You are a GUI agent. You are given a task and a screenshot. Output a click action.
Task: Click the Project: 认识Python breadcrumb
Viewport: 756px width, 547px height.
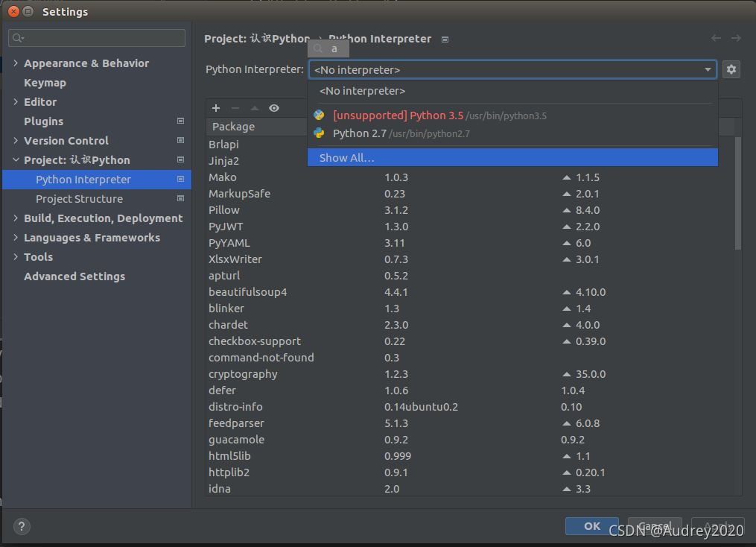257,39
